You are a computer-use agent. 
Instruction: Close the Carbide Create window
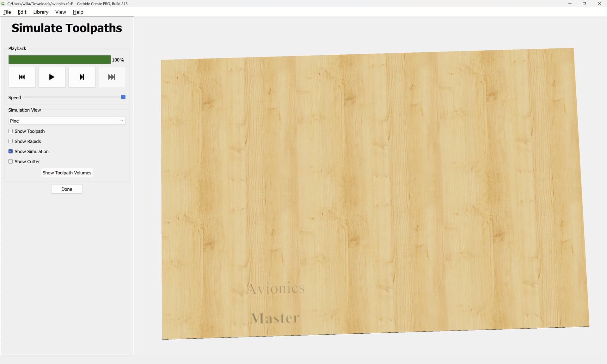599,3
